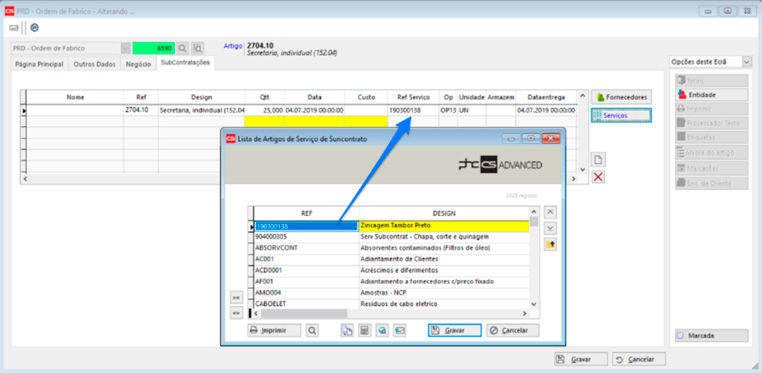Click the keyboard icon in the top toolbar
The height and width of the screenshot is (373, 762).
[x=14, y=28]
